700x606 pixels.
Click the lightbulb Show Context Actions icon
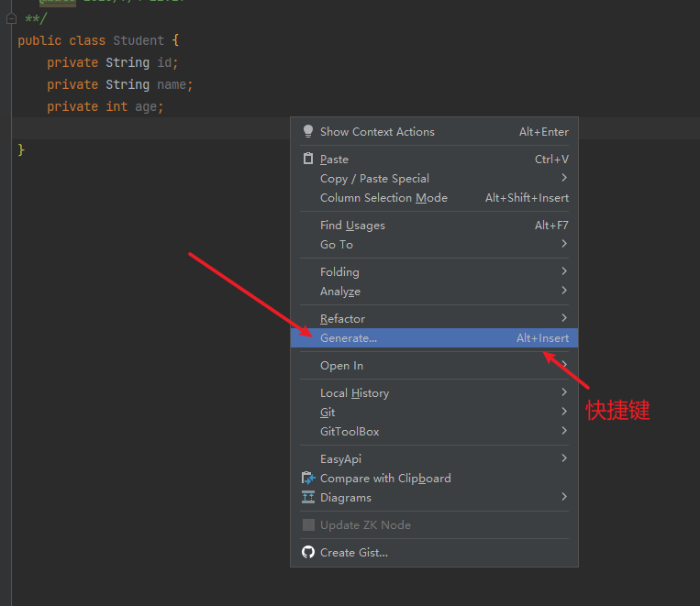308,131
